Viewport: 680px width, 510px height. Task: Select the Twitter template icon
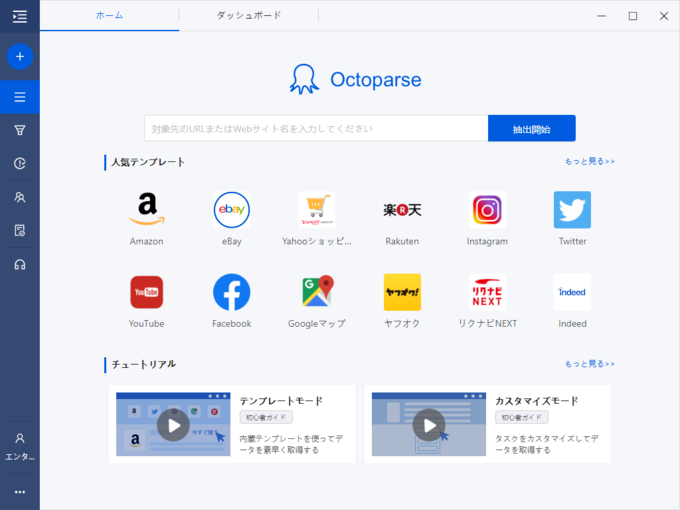click(x=572, y=209)
